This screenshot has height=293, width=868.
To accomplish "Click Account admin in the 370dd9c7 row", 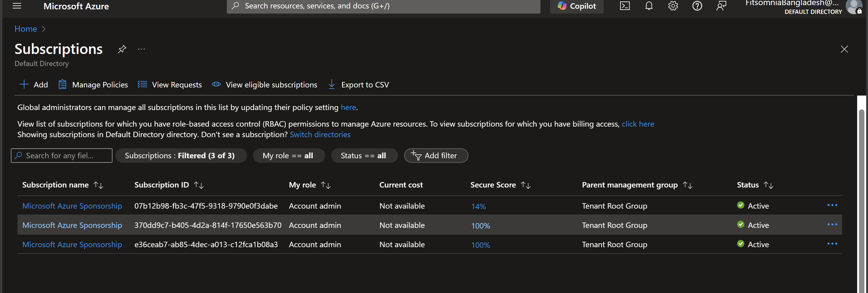I will pos(315,225).
